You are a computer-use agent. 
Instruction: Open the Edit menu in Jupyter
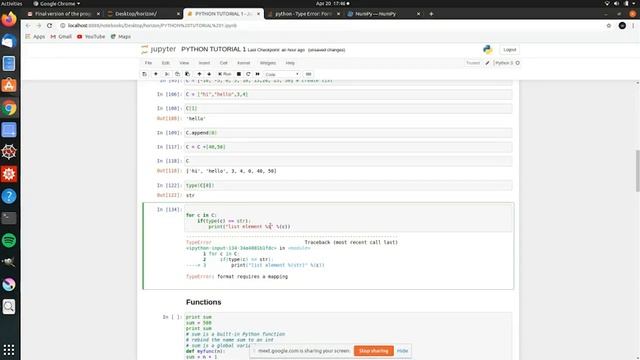coord(165,63)
